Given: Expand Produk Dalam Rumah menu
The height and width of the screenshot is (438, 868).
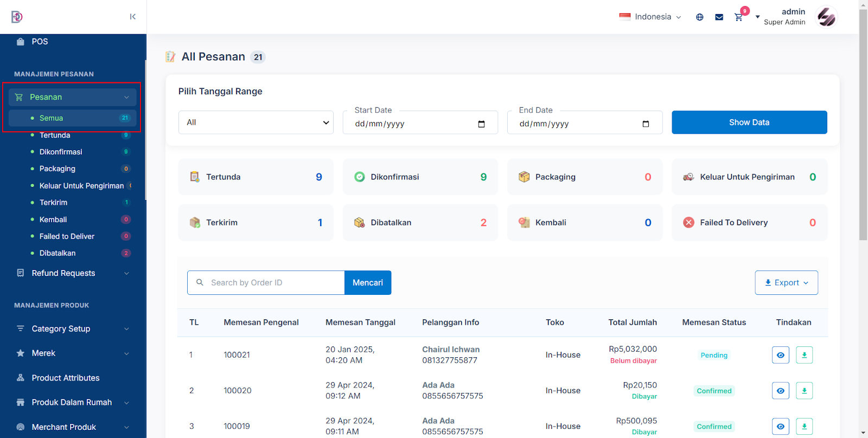Looking at the screenshot, I should [73, 402].
